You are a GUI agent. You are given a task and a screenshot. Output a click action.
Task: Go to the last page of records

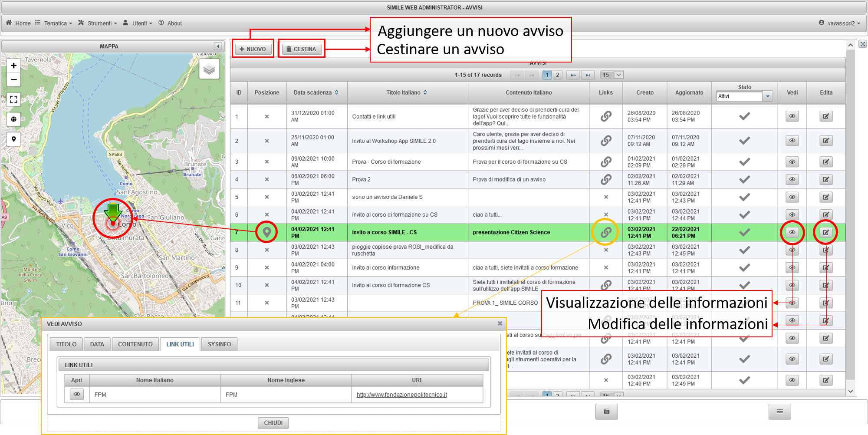pyautogui.click(x=588, y=75)
